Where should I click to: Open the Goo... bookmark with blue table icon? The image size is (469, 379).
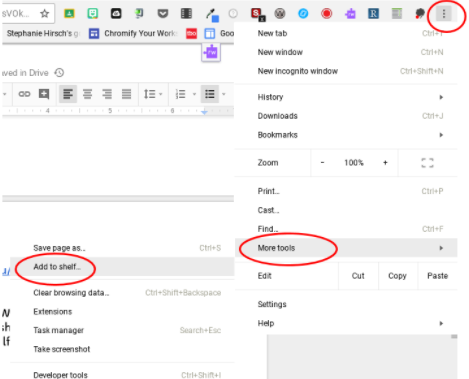pyautogui.click(x=219, y=33)
